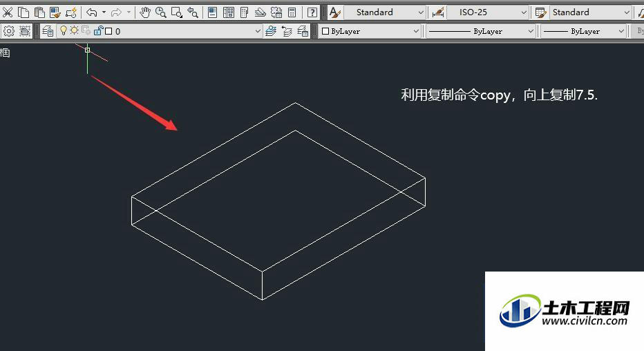The width and height of the screenshot is (644, 351).
Task: Open the Undo history dropdown arrow
Action: click(104, 12)
